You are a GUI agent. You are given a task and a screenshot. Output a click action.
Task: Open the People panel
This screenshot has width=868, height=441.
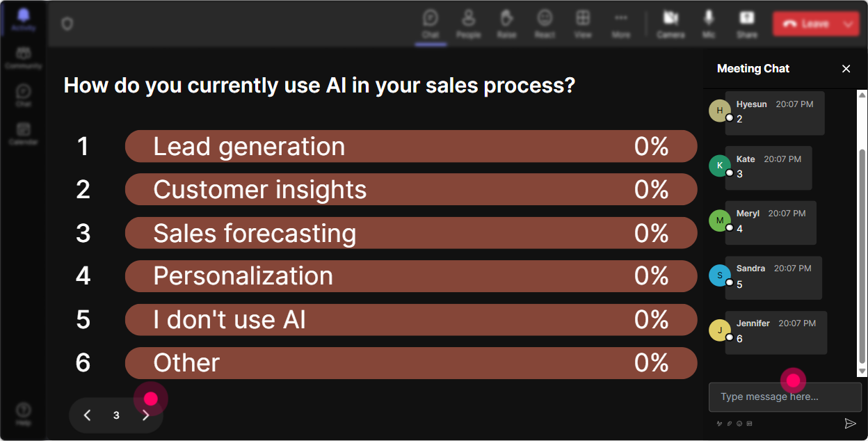(x=468, y=24)
